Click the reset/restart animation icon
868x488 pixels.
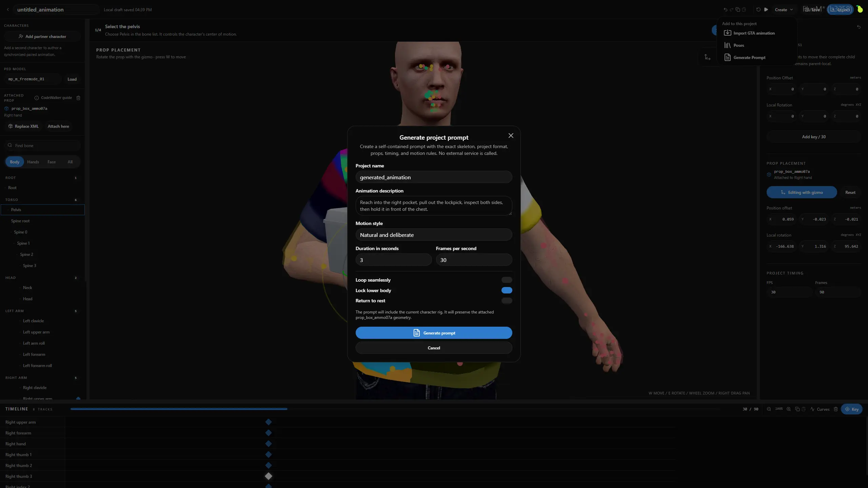click(x=758, y=9)
